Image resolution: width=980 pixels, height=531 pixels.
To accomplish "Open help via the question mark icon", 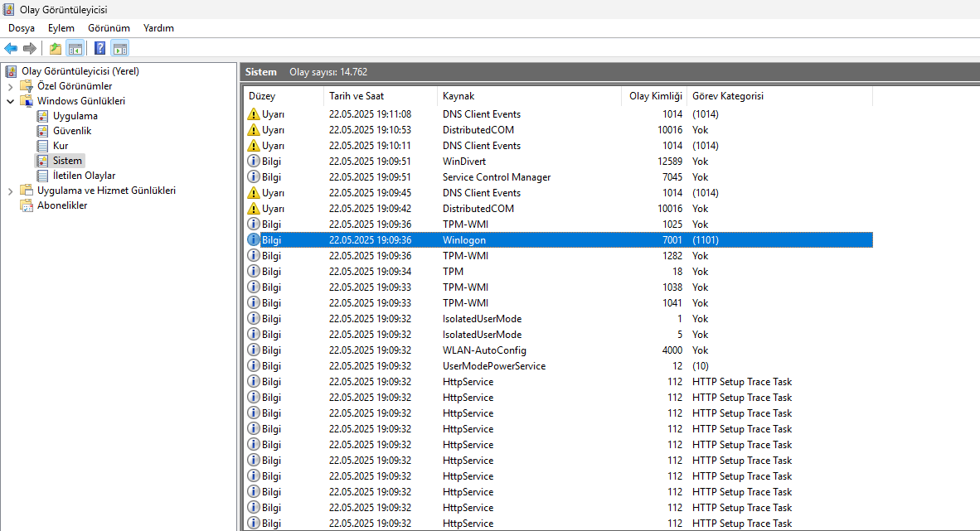I will pyautogui.click(x=99, y=48).
